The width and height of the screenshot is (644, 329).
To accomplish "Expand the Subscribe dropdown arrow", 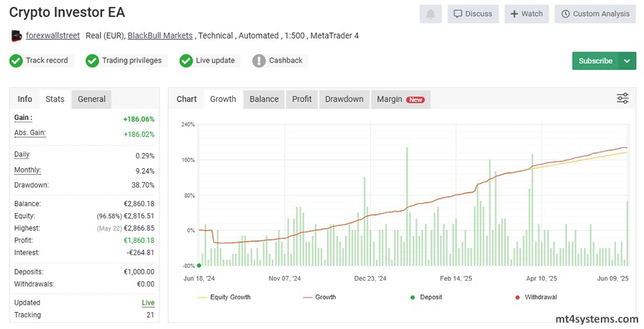I will (x=627, y=61).
